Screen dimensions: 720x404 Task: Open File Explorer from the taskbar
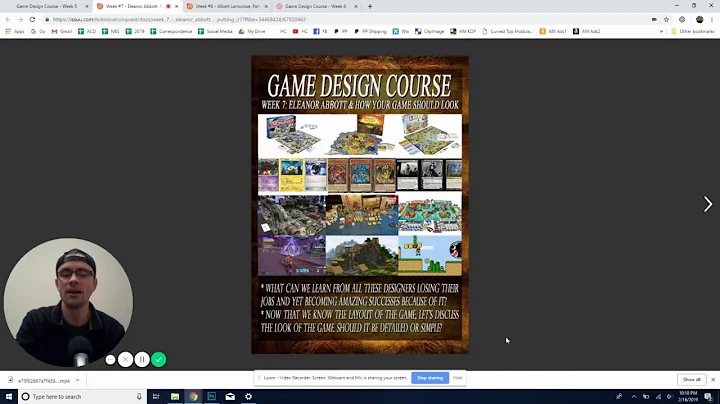coord(175,396)
